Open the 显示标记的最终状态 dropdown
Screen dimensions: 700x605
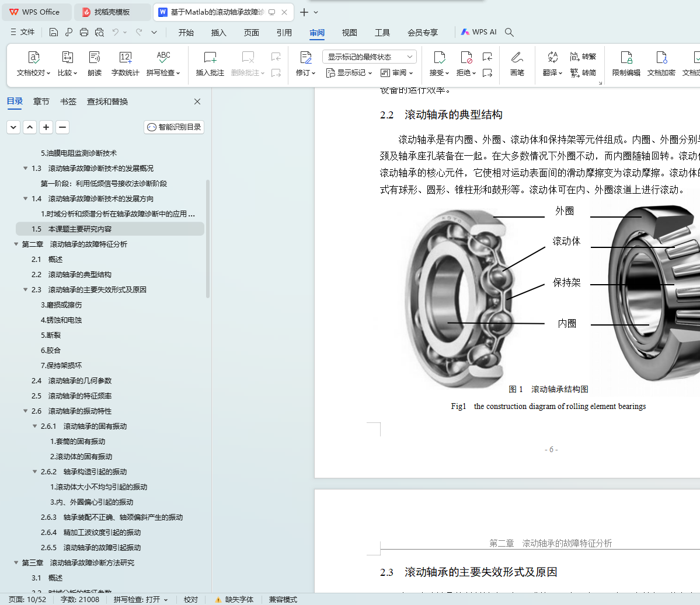pyautogui.click(x=369, y=57)
